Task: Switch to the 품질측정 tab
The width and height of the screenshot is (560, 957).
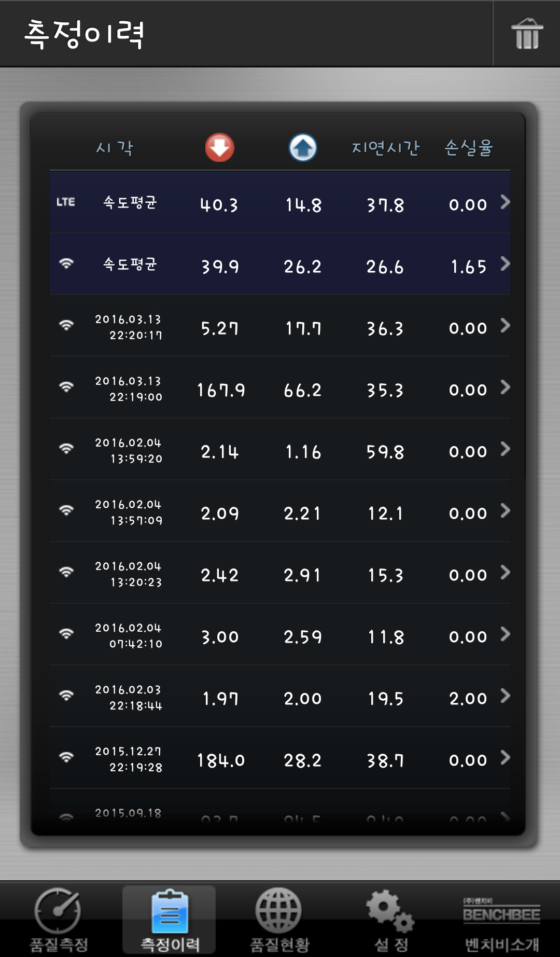Action: click(58, 920)
